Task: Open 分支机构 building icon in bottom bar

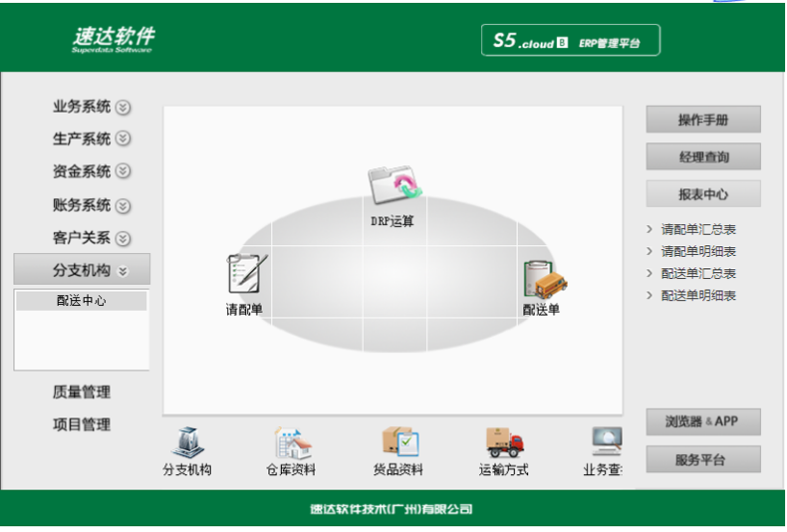Action: tap(187, 442)
